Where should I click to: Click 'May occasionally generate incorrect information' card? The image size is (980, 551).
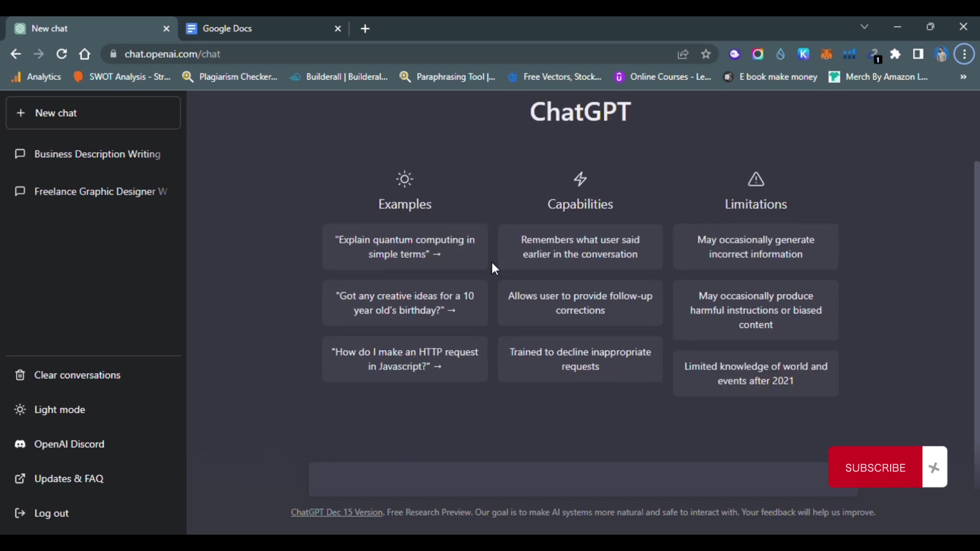[x=756, y=247]
